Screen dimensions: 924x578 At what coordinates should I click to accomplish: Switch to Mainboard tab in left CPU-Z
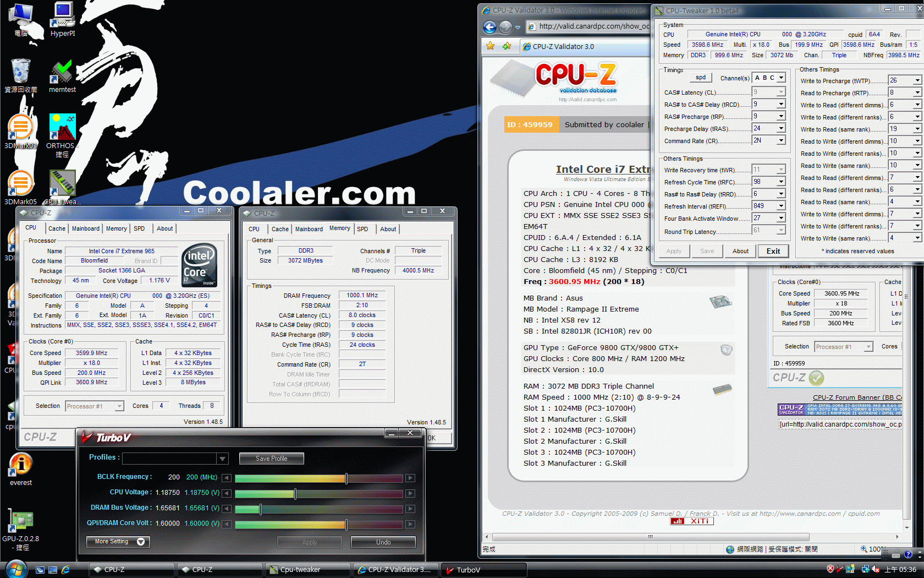pyautogui.click(x=86, y=228)
